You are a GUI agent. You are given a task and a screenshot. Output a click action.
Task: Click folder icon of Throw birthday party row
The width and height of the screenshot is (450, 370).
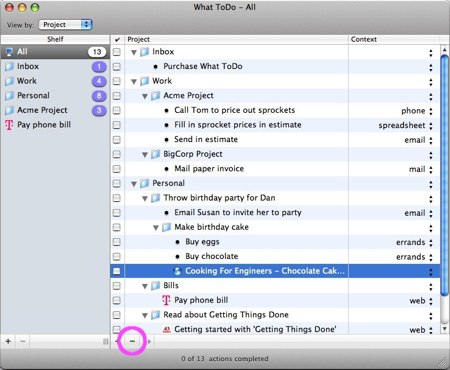coord(156,198)
